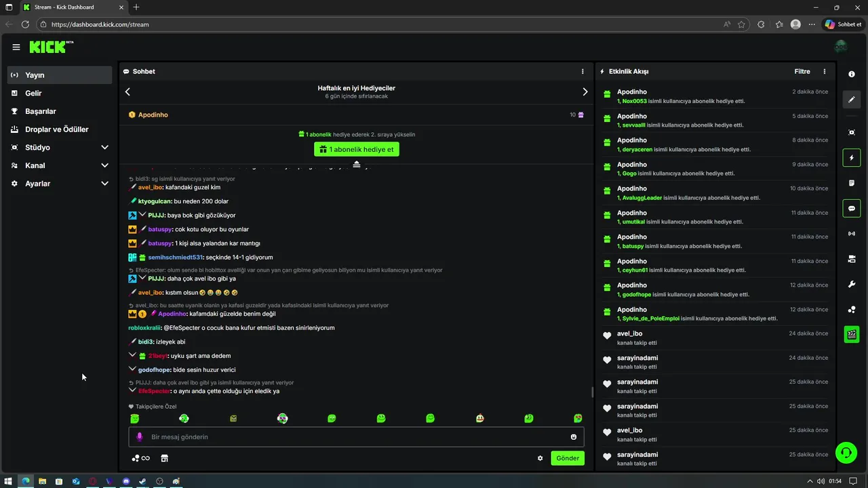Open File Explorer from the taskbar
This screenshot has width=868, height=488.
coord(42,481)
